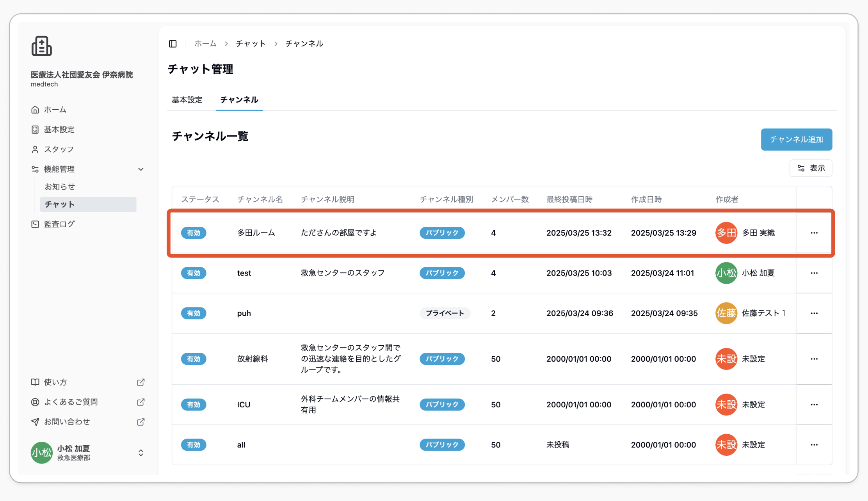Click the 有効 status badge in ICU row
This screenshot has width=868, height=501.
point(194,405)
